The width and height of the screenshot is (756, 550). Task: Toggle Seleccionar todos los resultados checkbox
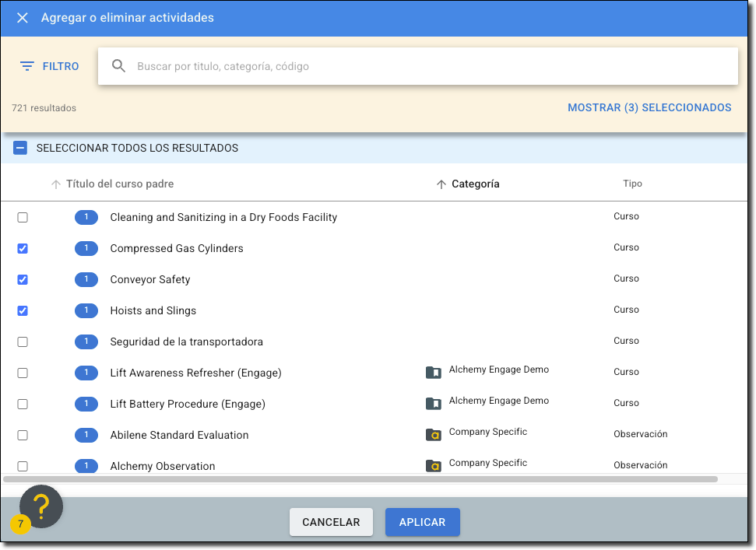pyautogui.click(x=20, y=148)
